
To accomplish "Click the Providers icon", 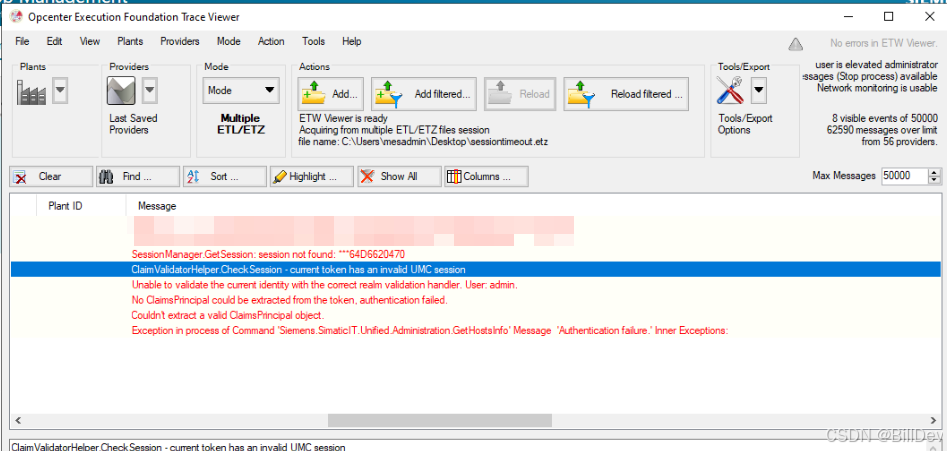I will (121, 91).
